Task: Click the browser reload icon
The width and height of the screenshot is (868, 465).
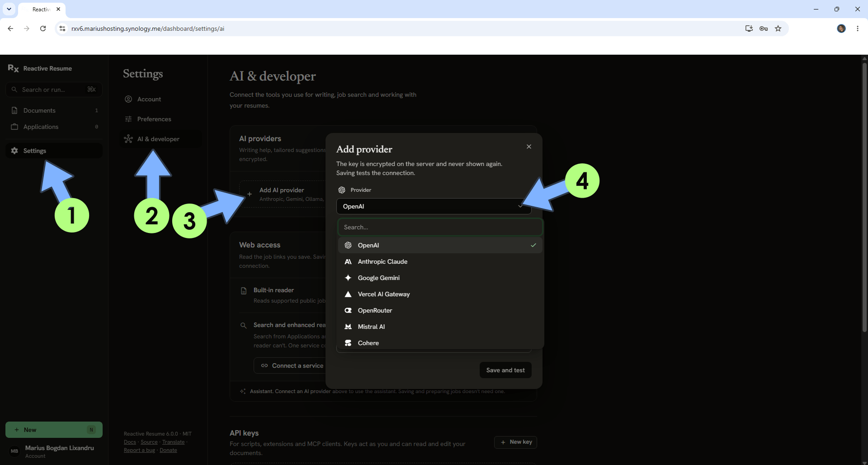Action: pos(43,28)
